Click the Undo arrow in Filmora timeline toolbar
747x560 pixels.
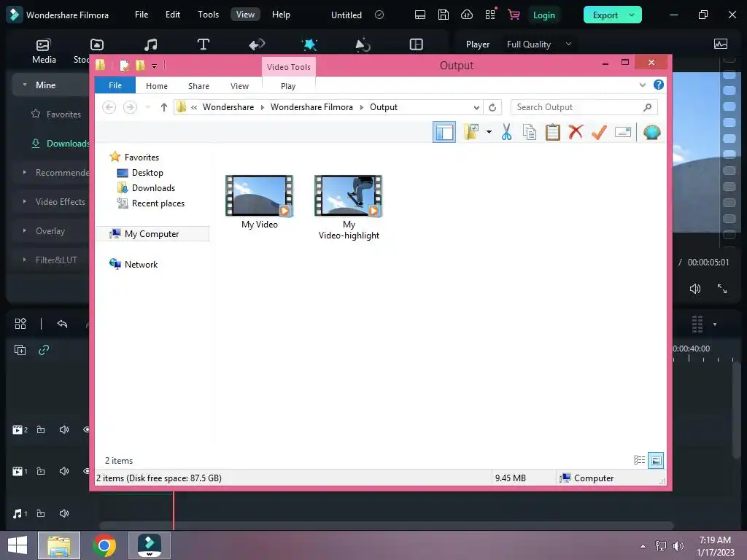pyautogui.click(x=63, y=324)
